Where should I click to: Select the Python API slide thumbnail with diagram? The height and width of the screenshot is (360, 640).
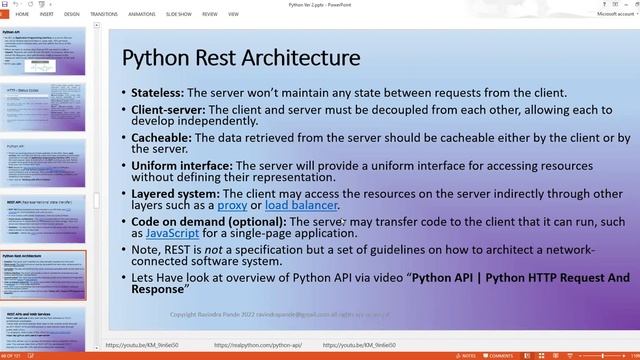tap(43, 51)
